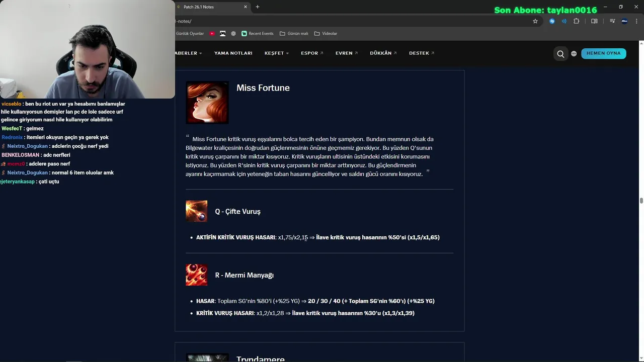The height and width of the screenshot is (362, 644).
Task: Click the Miss Fortune champion portrait
Action: [207, 103]
